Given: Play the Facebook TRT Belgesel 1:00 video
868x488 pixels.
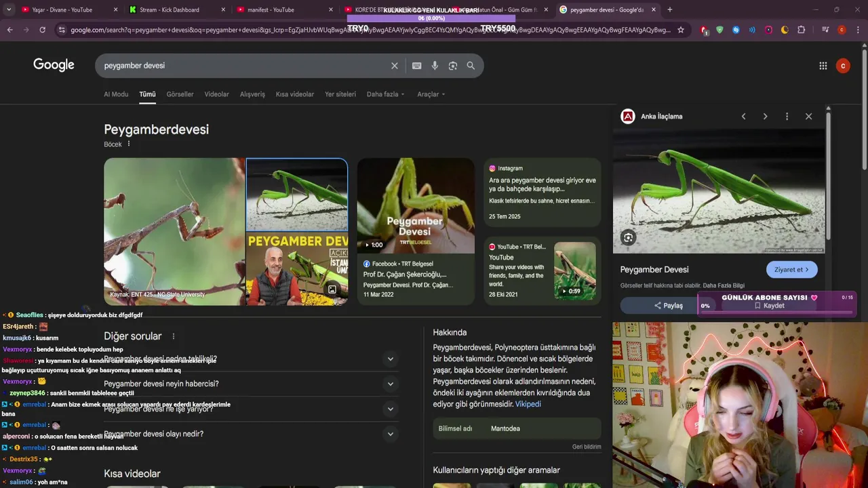Looking at the screenshot, I should tap(416, 206).
